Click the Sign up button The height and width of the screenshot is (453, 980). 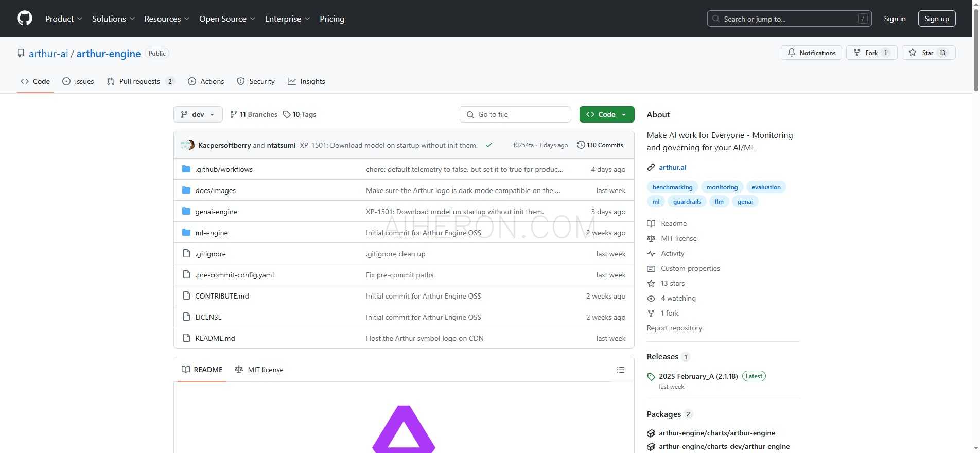click(937, 19)
